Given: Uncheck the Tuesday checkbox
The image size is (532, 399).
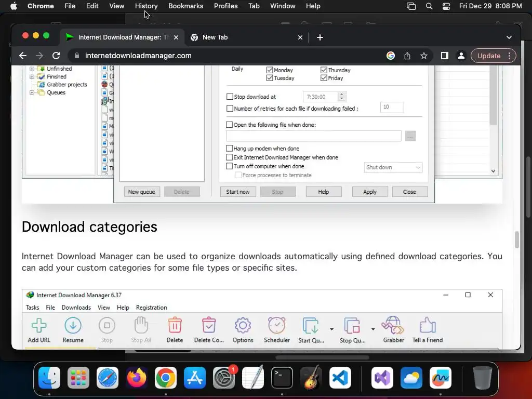Looking at the screenshot, I should (x=270, y=78).
